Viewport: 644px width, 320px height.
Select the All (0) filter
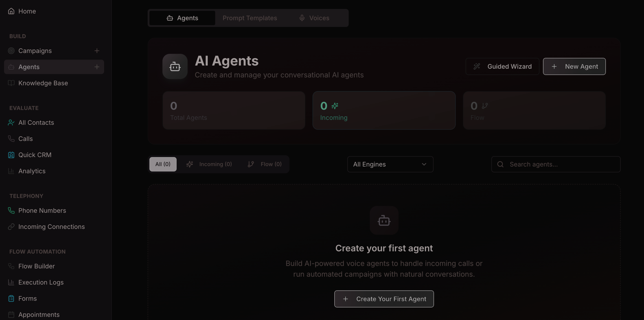[x=163, y=164]
